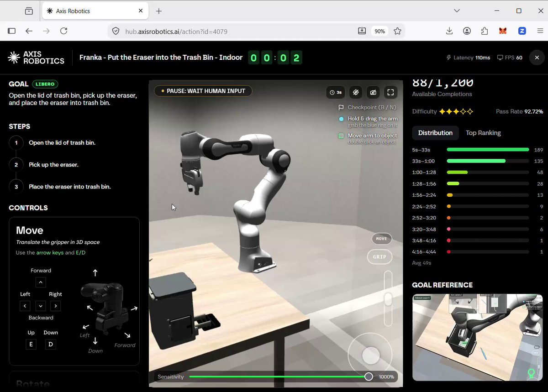Click step 2 Pick up the eraser

53,165
